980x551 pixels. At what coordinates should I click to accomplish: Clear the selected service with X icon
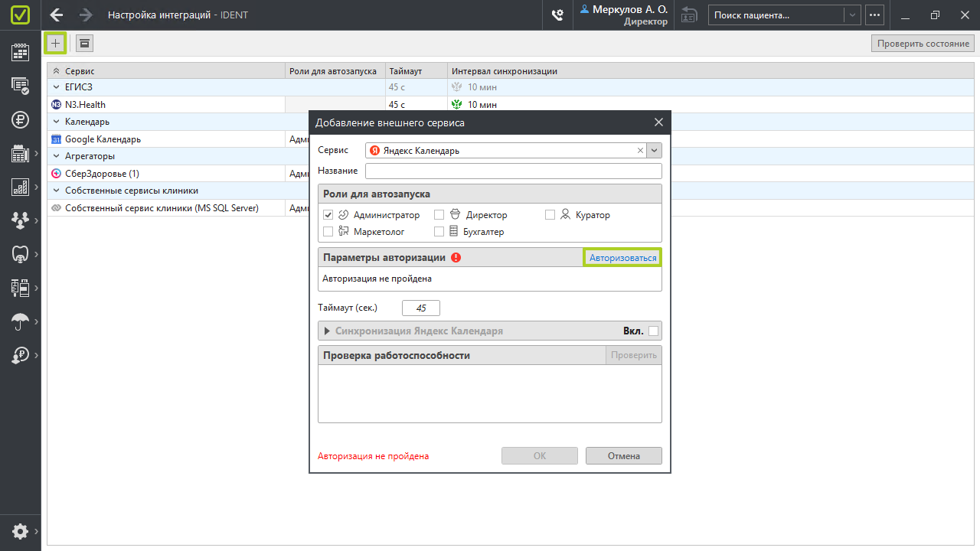[x=640, y=151]
